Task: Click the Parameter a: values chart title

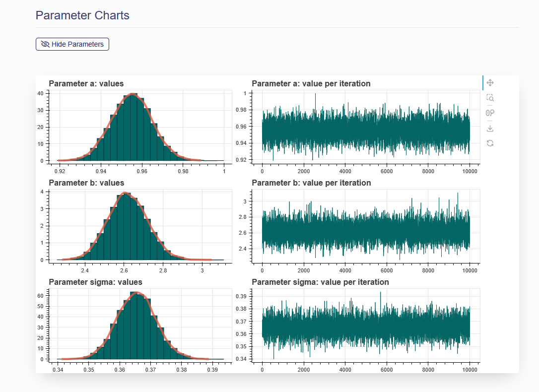Action: [86, 83]
